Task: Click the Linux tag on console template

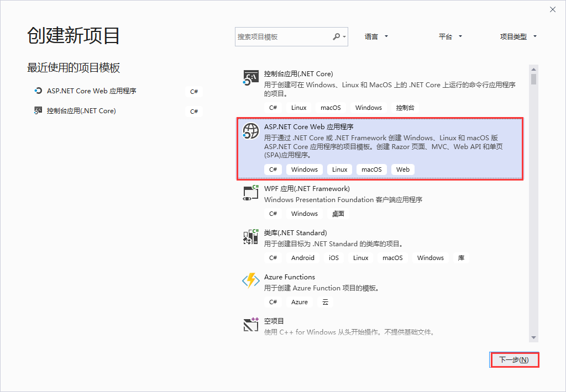Action: click(x=299, y=108)
